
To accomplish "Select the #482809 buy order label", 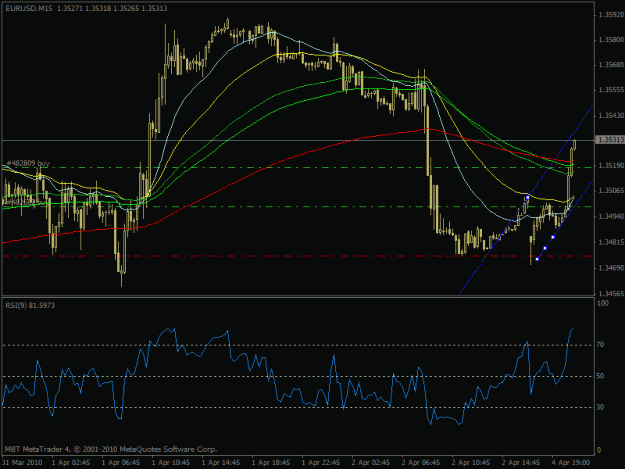I will click(28, 163).
